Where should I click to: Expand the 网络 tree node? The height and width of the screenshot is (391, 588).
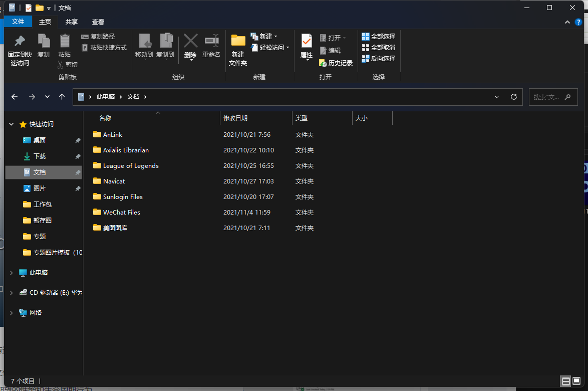(x=11, y=313)
